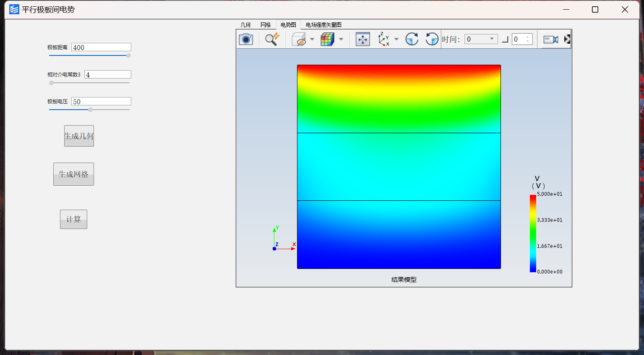Open dropdown arrow beside XYZ axis icon
Image resolution: width=644 pixels, height=355 pixels.
396,39
